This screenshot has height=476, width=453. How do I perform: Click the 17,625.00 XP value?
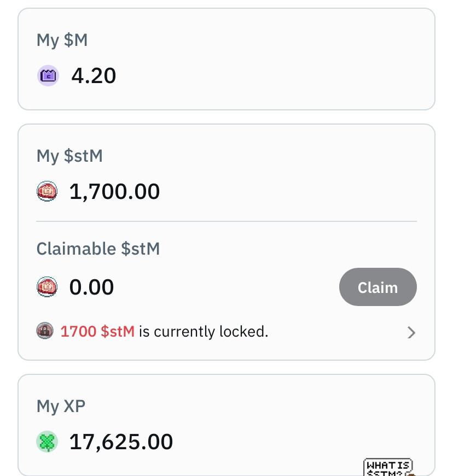tap(121, 442)
